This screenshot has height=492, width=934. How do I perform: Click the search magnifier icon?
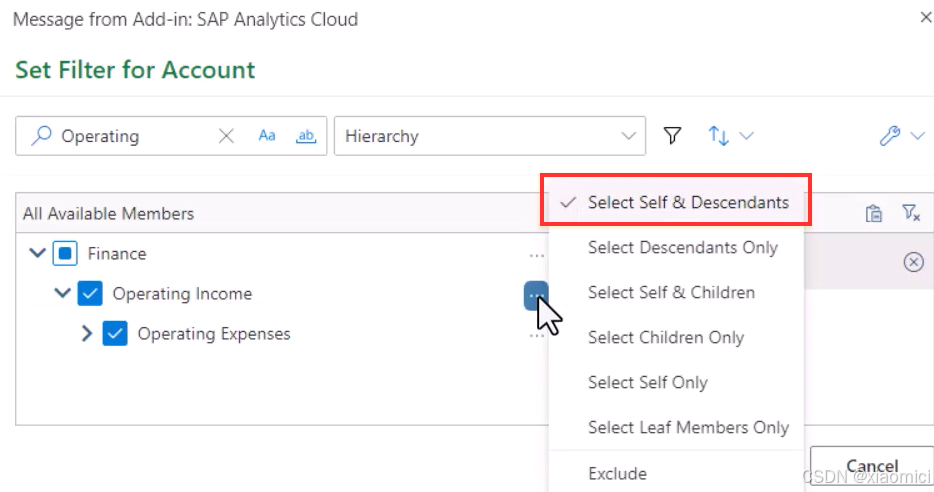(41, 136)
